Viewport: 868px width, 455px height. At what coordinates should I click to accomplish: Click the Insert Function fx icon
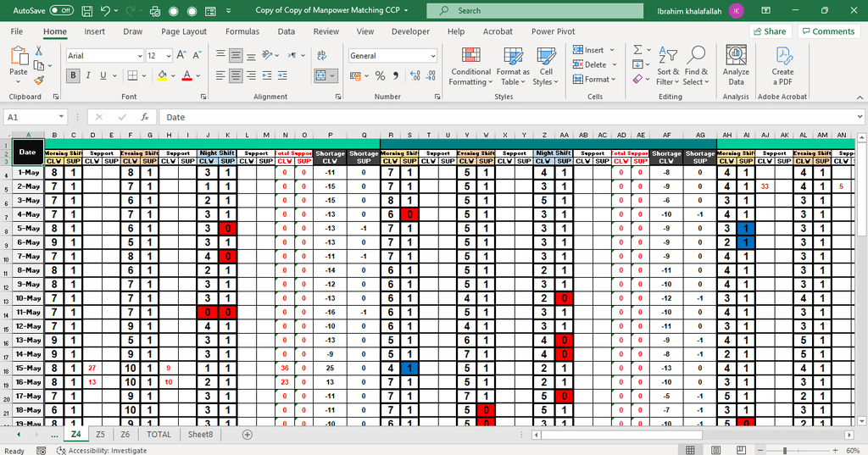(x=145, y=117)
